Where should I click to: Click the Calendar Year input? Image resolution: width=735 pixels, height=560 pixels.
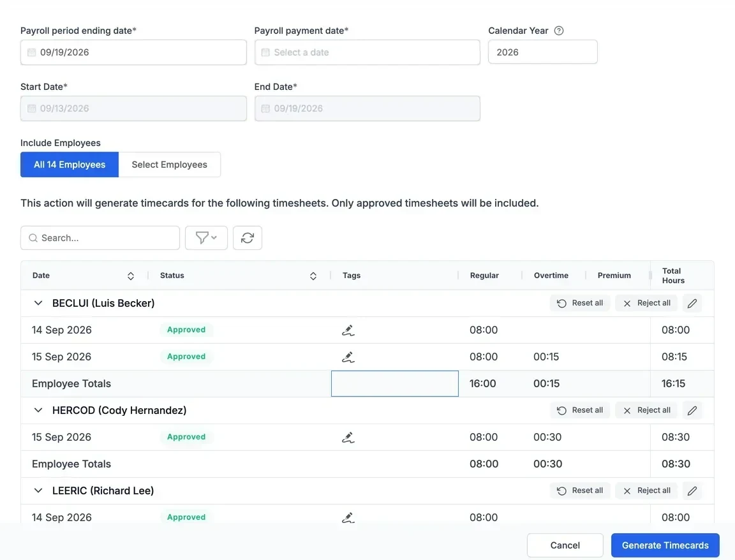coord(543,52)
